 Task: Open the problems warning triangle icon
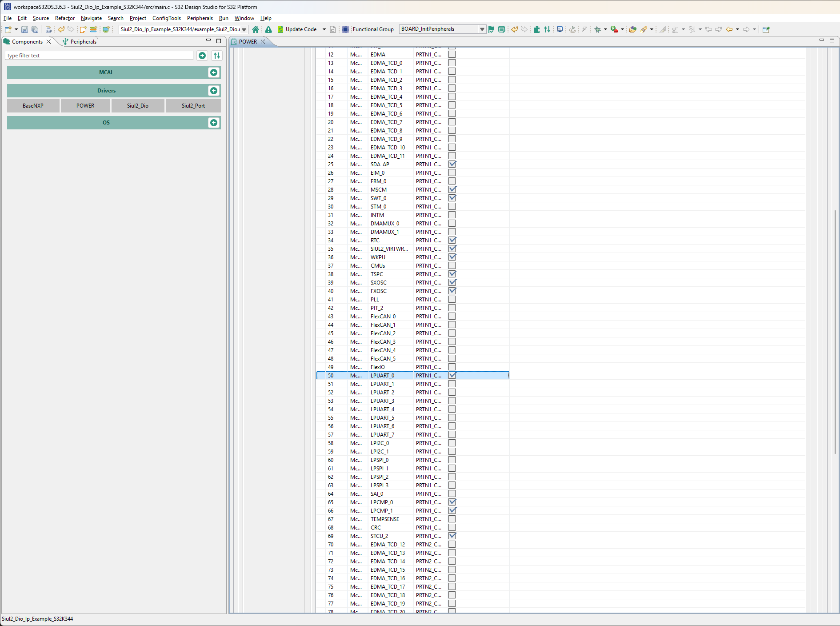point(268,29)
